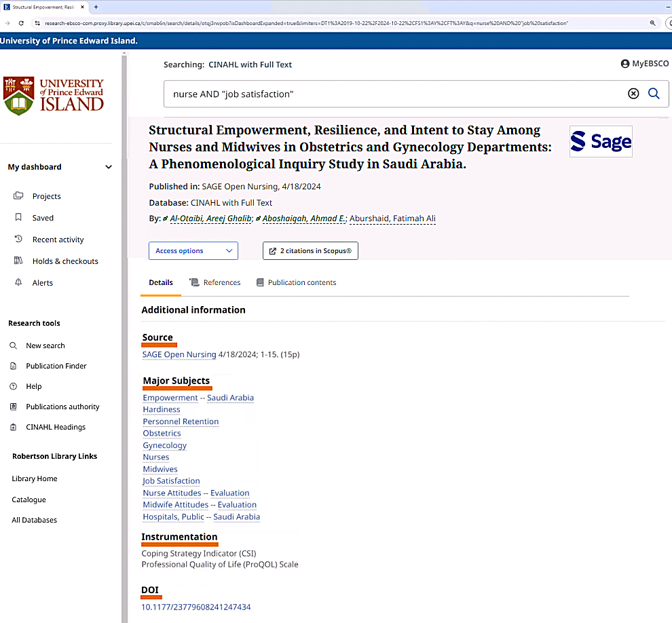Image resolution: width=672 pixels, height=623 pixels.
Task: Open CINAHL Headings research tool
Action: pyautogui.click(x=55, y=427)
